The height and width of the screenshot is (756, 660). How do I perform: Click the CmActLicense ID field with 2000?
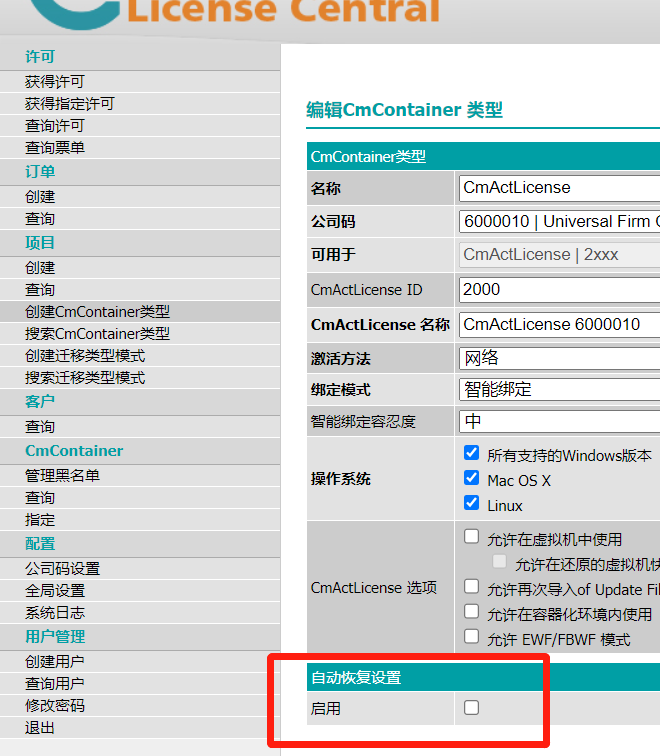coord(559,290)
